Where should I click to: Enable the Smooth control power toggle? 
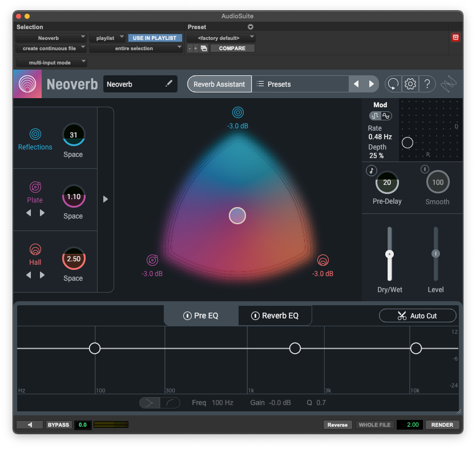tap(425, 169)
